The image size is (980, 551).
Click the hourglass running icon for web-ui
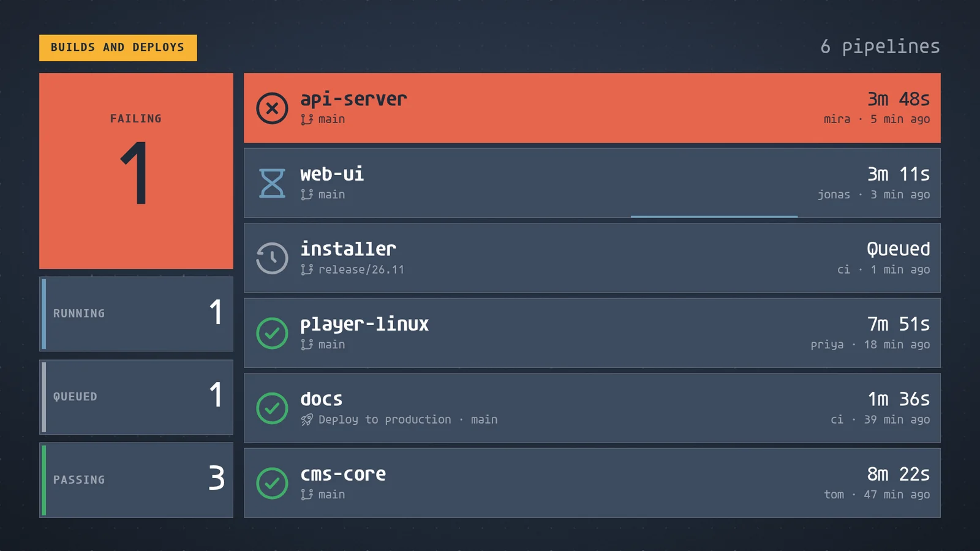[272, 183]
